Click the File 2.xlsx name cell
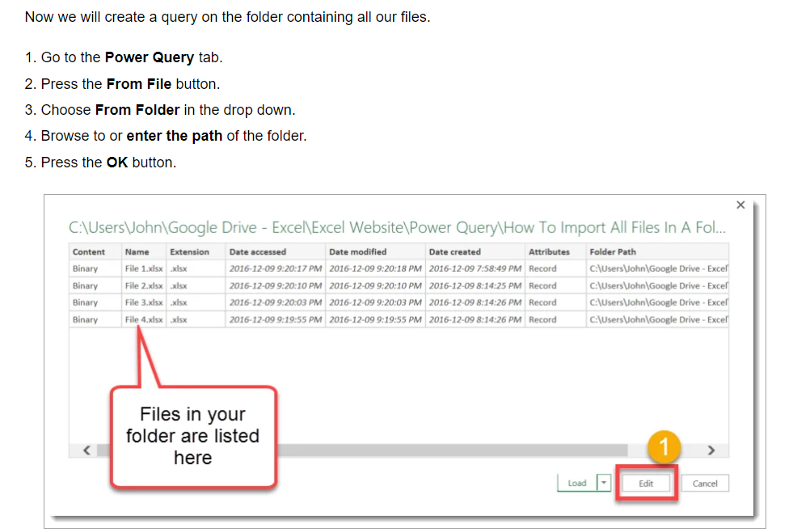The width and height of the screenshot is (793, 532). click(x=144, y=285)
